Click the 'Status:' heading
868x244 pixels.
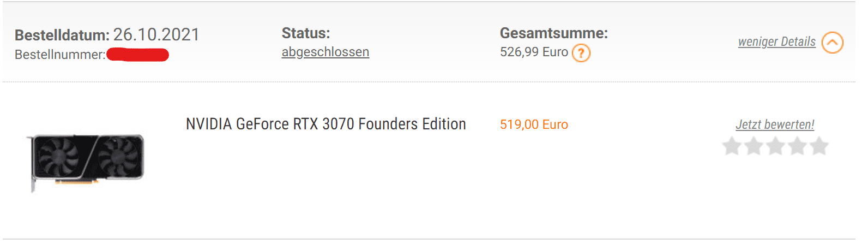point(306,33)
